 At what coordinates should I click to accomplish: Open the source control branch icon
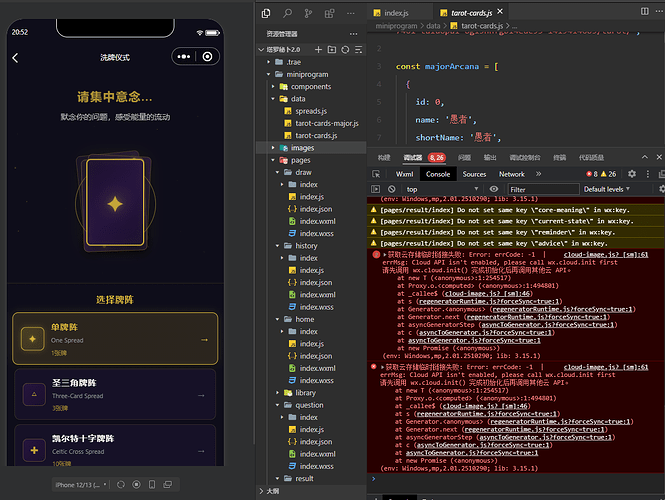tap(308, 14)
